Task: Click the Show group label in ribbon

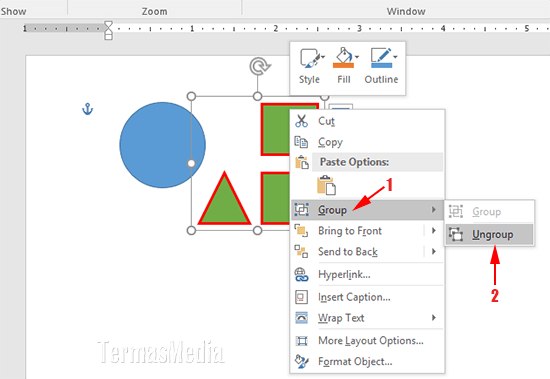Action: [x=13, y=11]
